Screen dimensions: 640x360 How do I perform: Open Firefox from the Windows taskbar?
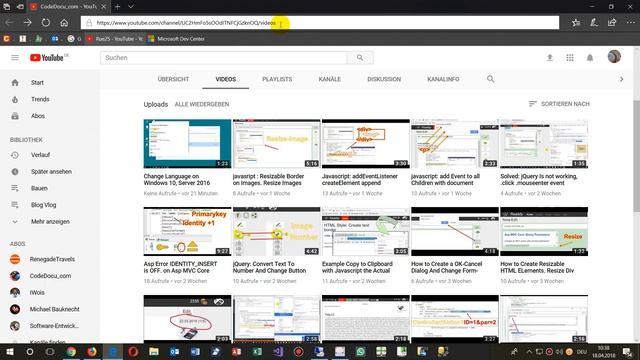click(92, 351)
